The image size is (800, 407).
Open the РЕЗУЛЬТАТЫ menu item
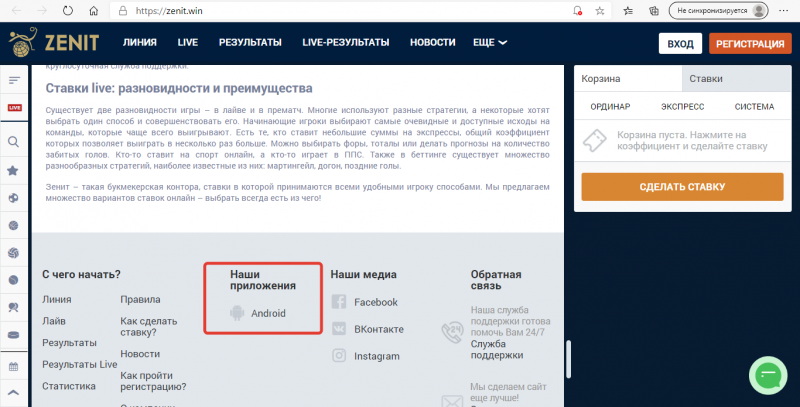(x=250, y=42)
